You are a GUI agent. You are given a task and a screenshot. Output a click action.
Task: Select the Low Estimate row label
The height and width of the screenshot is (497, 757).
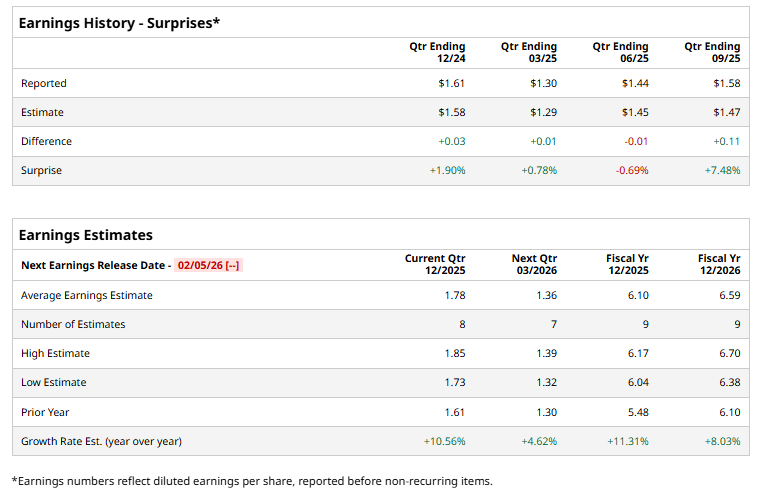[54, 382]
